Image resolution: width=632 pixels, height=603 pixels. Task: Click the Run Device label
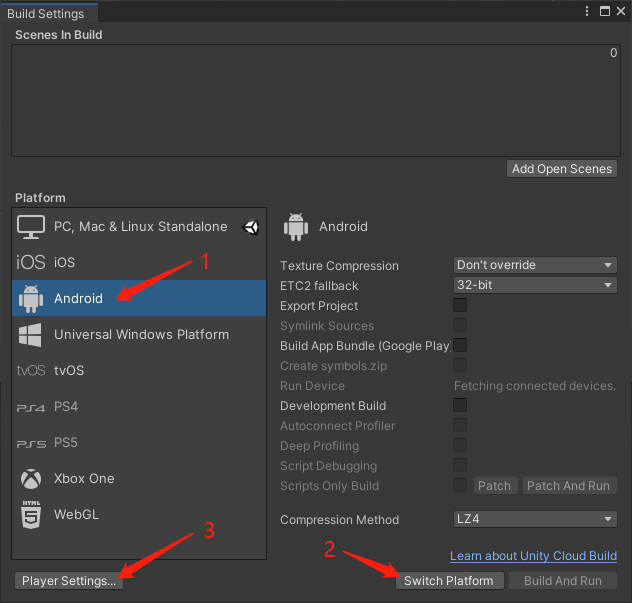312,386
